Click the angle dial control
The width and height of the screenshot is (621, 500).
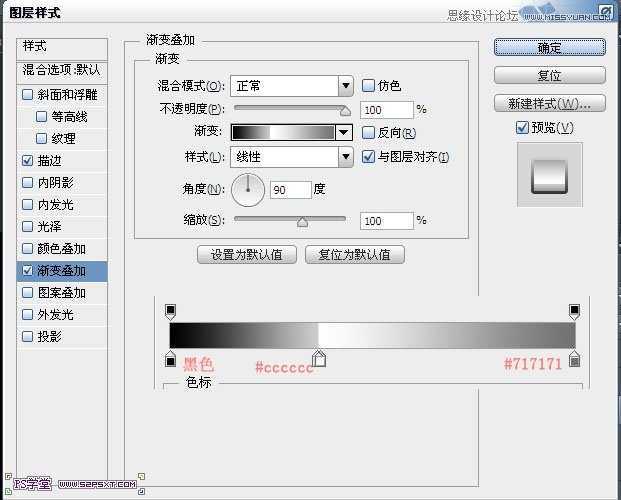coord(248,190)
